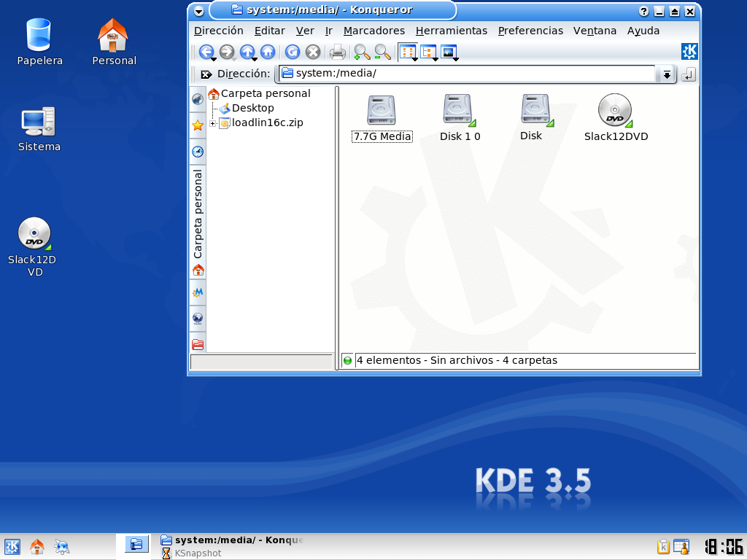Open the Ver menu
Screen dimensions: 747x560
(x=305, y=31)
